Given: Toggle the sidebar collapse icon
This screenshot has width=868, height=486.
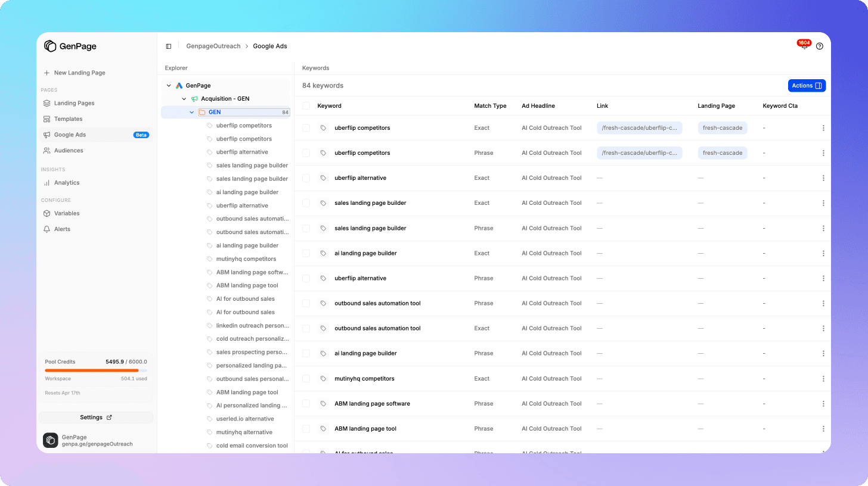Looking at the screenshot, I should tap(169, 46).
